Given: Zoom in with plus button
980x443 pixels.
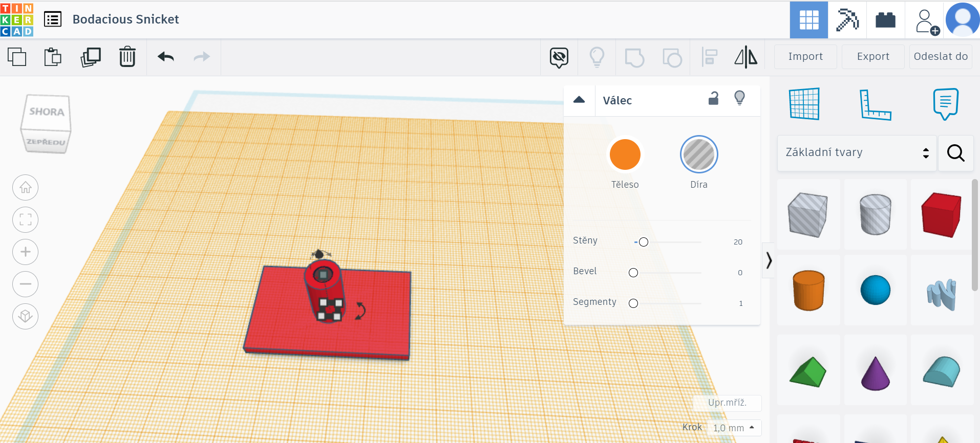Looking at the screenshot, I should (x=26, y=252).
